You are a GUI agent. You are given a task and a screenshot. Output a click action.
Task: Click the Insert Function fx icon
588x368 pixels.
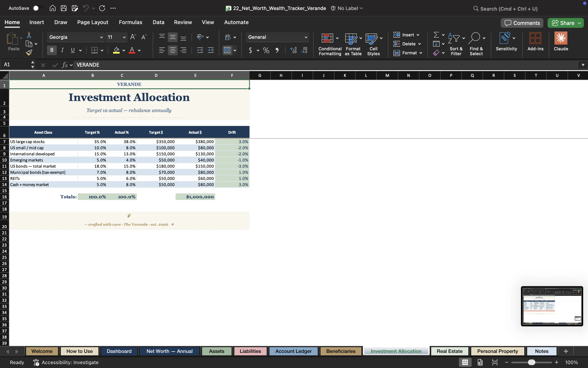[65, 65]
